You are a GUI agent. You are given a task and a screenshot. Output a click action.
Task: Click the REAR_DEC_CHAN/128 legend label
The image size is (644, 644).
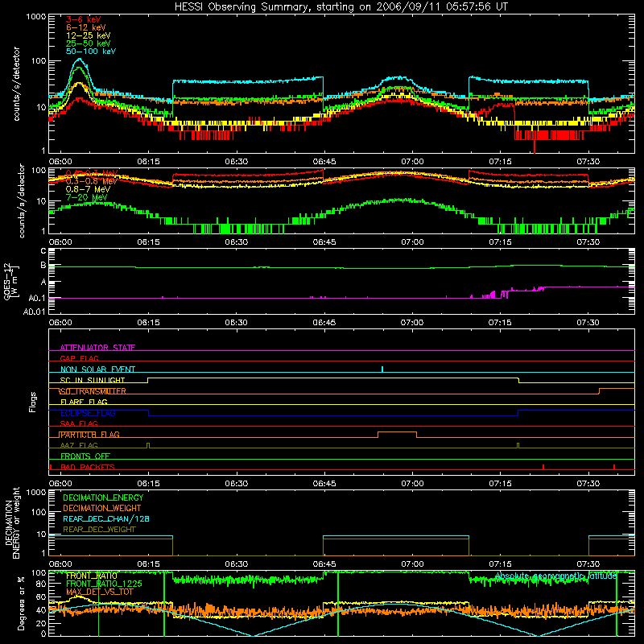106,518
